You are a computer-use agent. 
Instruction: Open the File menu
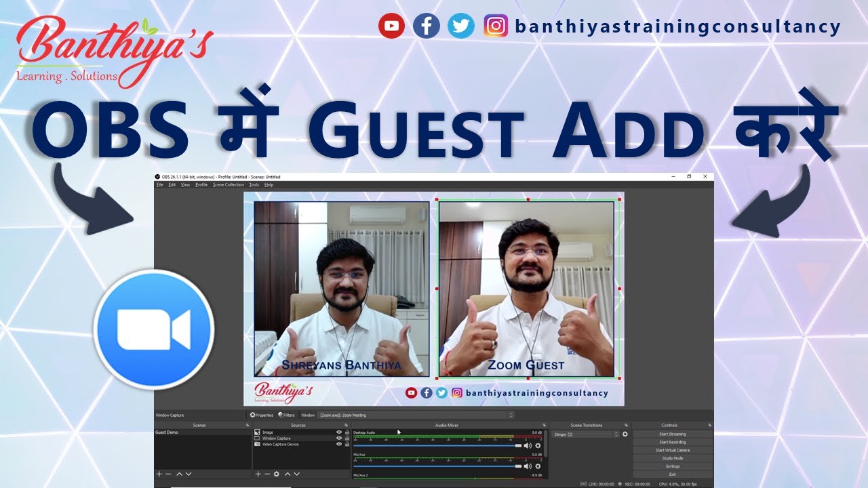160,184
